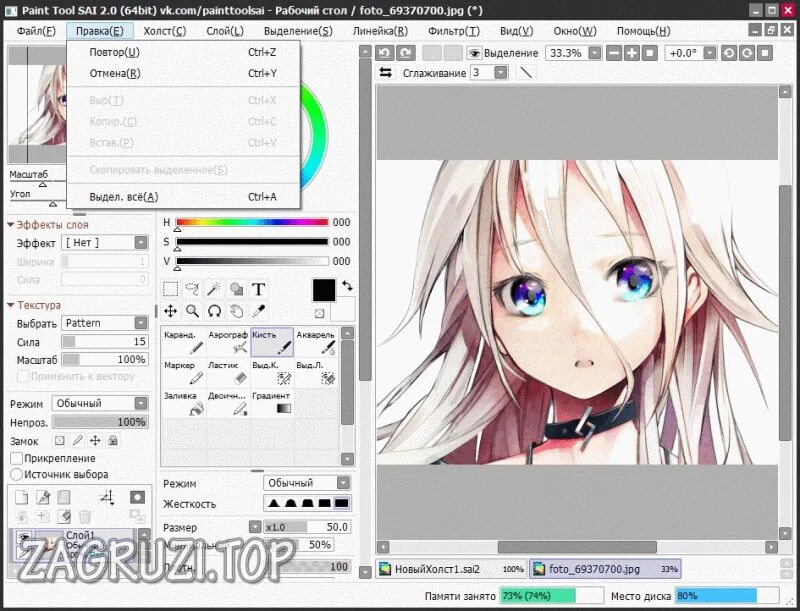This screenshot has height=611, width=800.
Task: Create a new linework layer
Action: click(x=43, y=497)
